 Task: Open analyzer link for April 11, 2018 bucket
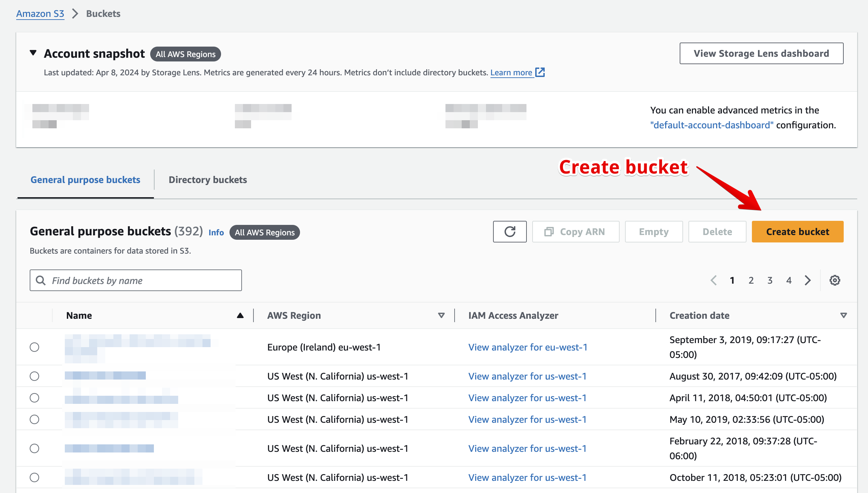(x=527, y=398)
